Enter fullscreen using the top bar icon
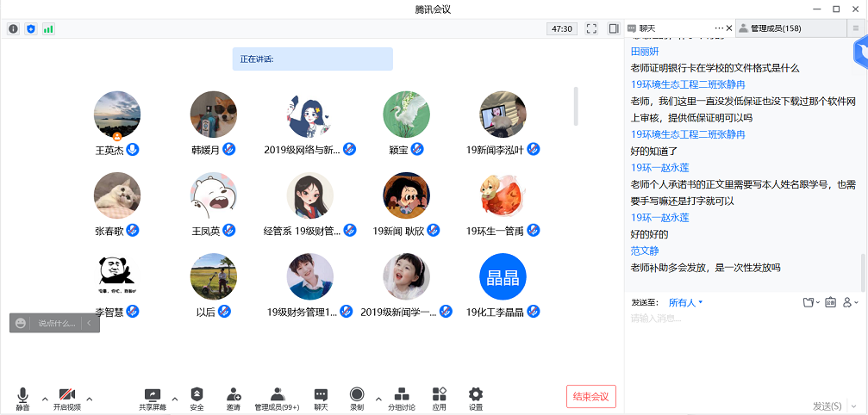The width and height of the screenshot is (868, 415). coord(591,28)
